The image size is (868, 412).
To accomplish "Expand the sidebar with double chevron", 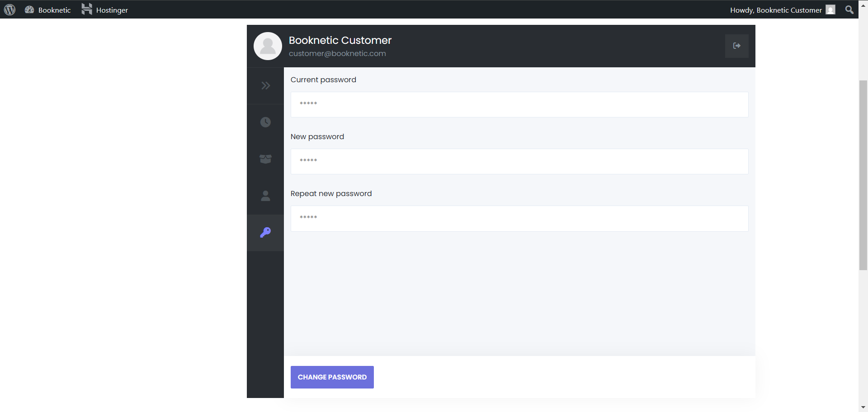I will coord(265,86).
